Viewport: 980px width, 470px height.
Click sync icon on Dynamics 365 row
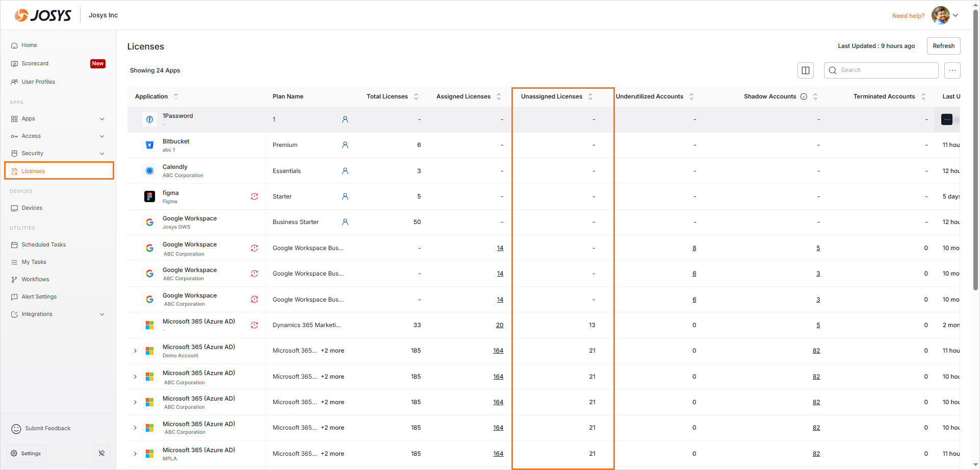point(254,325)
